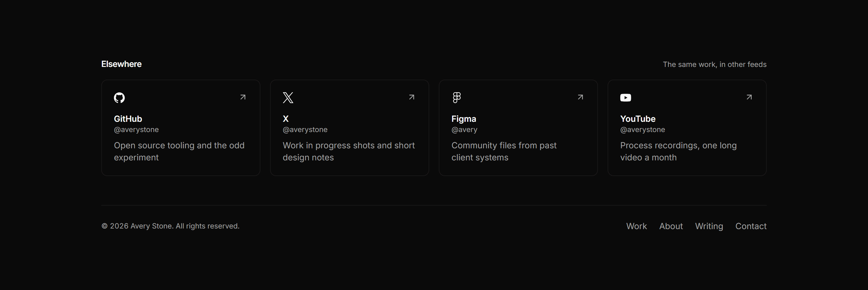Go to Contact in footer navigation
The height and width of the screenshot is (290, 868).
click(751, 226)
